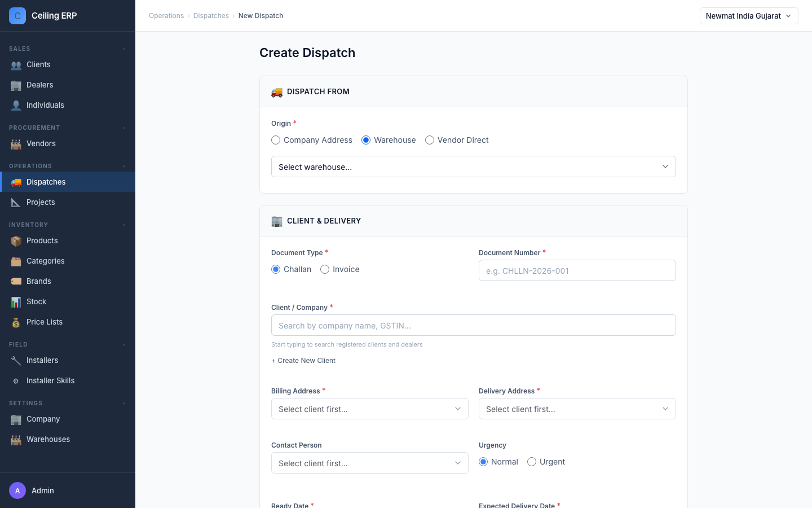This screenshot has width=812, height=508.
Task: Collapse the Settings sidebar section
Action: click(124, 403)
